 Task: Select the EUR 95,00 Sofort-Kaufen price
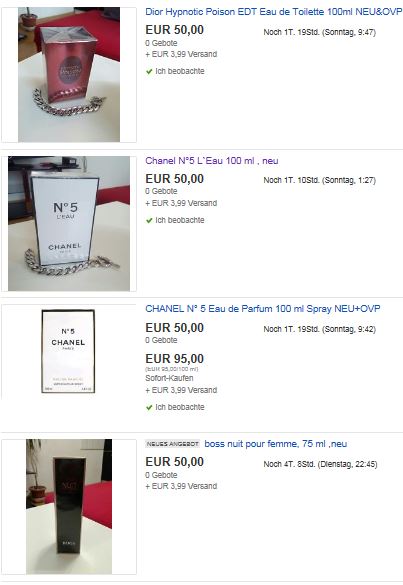coord(175,359)
